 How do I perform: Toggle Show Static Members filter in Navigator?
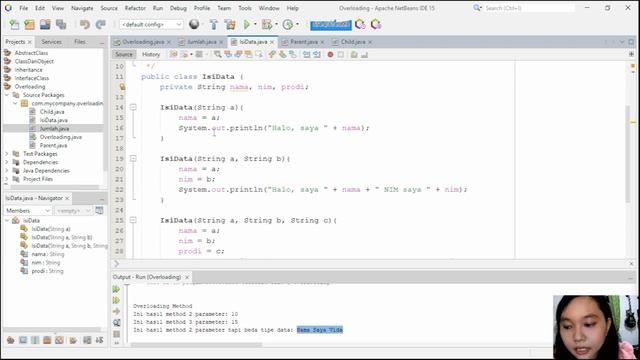[x=35, y=340]
